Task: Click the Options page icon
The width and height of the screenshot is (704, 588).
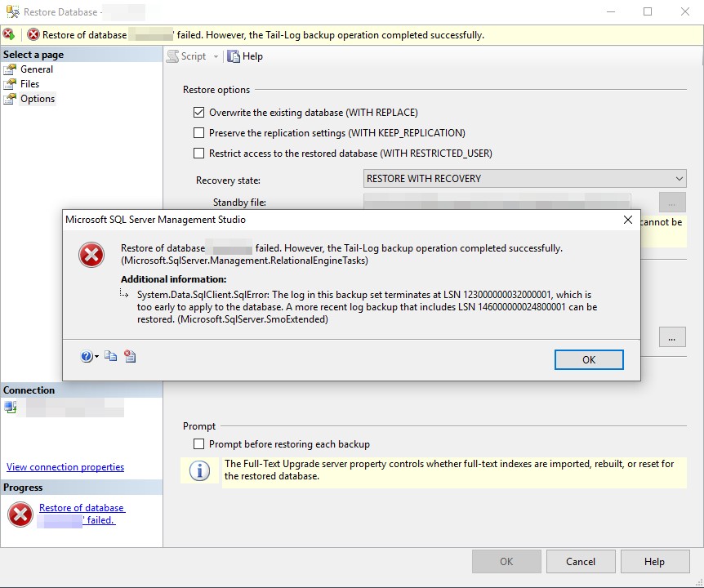Action: 10,99
